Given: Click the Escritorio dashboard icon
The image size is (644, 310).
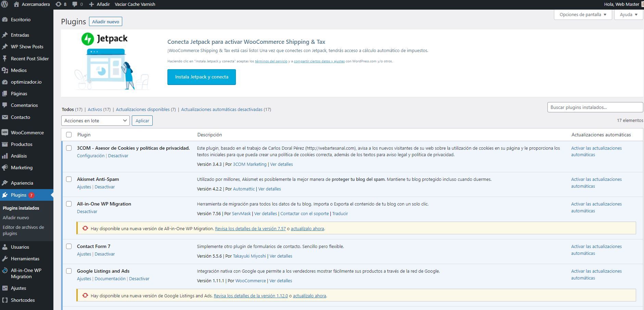Looking at the screenshot, I should pyautogui.click(x=5, y=20).
